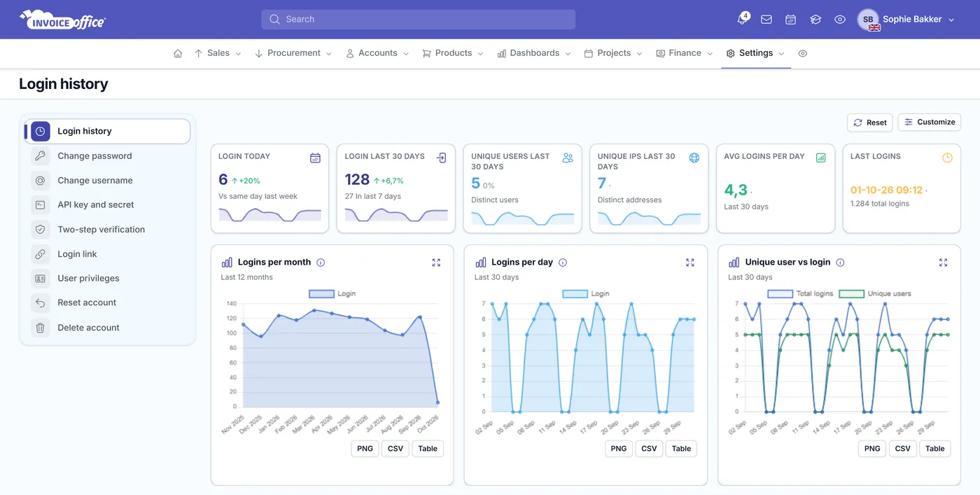Export Logins per day as CSV
The width and height of the screenshot is (980, 495).
click(649, 449)
